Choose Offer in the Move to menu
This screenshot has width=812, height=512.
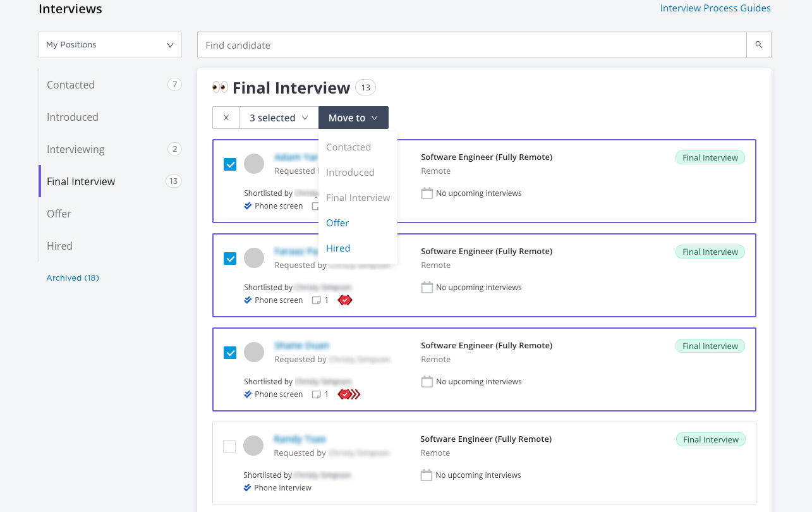click(337, 223)
